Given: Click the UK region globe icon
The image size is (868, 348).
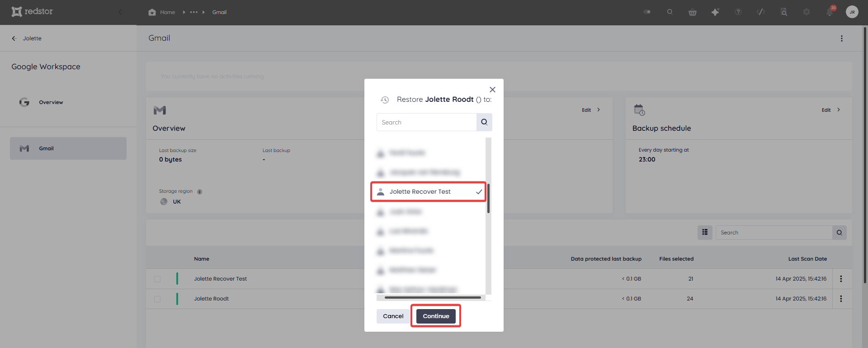Looking at the screenshot, I should pos(164,202).
